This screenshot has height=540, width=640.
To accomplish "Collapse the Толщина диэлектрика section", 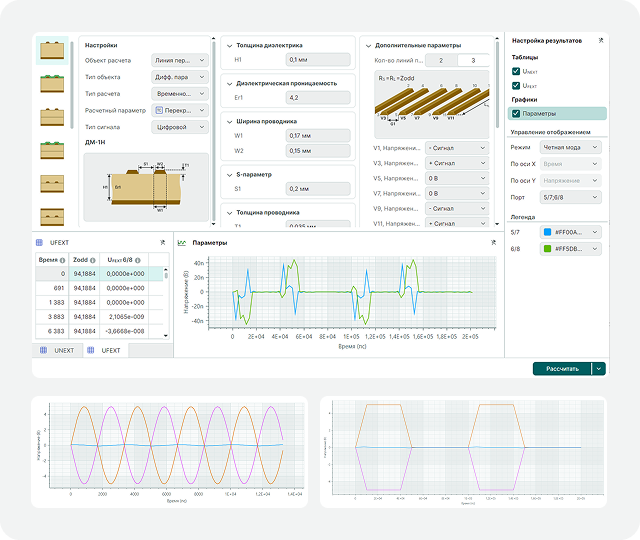I will (x=229, y=46).
